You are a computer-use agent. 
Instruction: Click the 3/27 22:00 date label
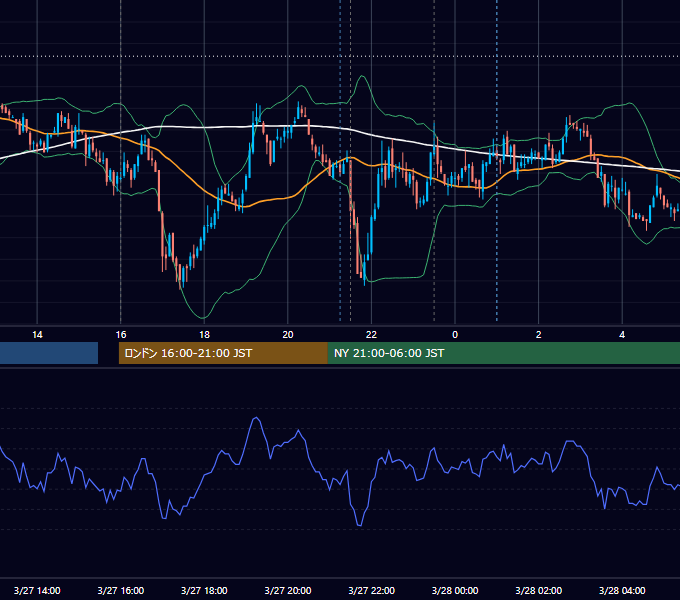coord(372,590)
